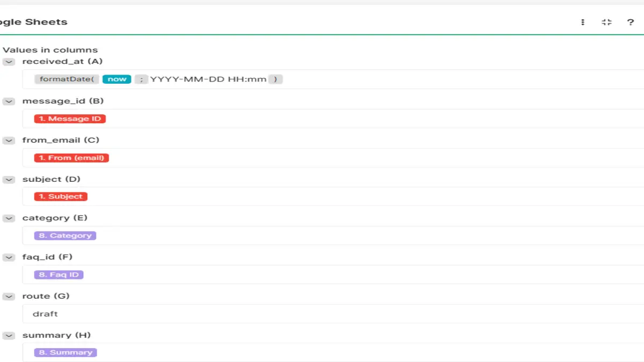Click the 'from_email (C)' label
This screenshot has width=644, height=362.
(x=61, y=140)
